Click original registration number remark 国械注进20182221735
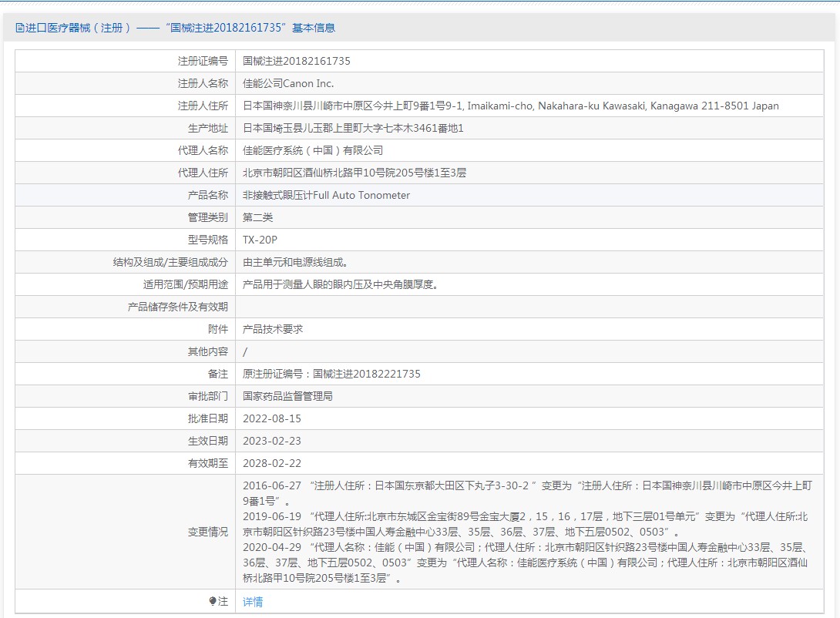840x618 pixels. pyautogui.click(x=331, y=374)
